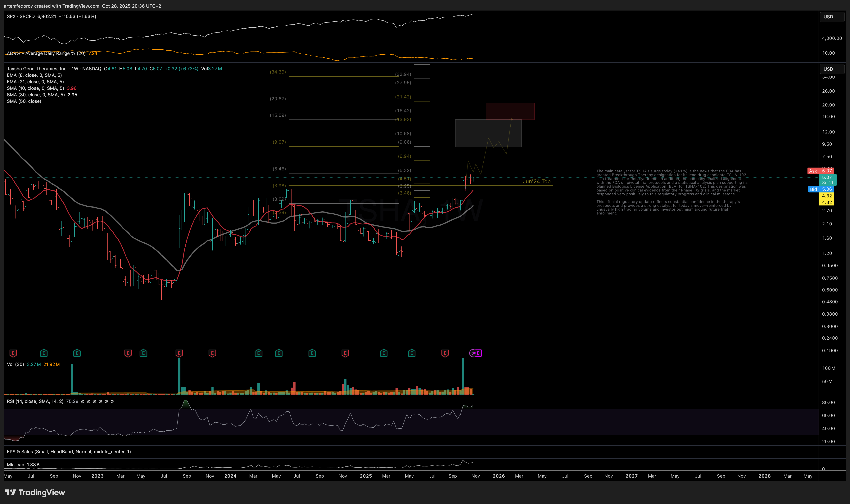Click the (10.68) Fibonacci level label

pos(403,133)
